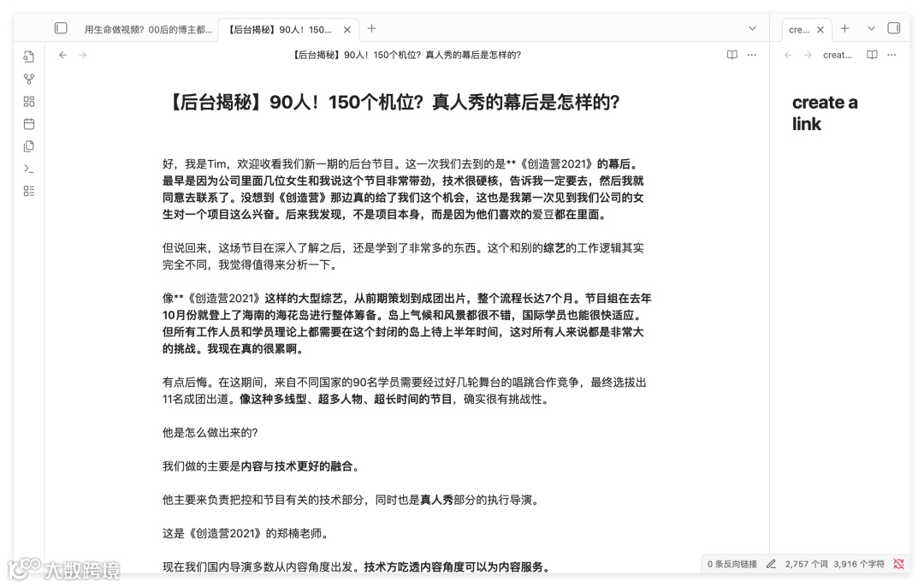Click the large heading 【后台揭秘】90人！150个机位
The height and width of the screenshot is (587, 924).
pos(392,103)
